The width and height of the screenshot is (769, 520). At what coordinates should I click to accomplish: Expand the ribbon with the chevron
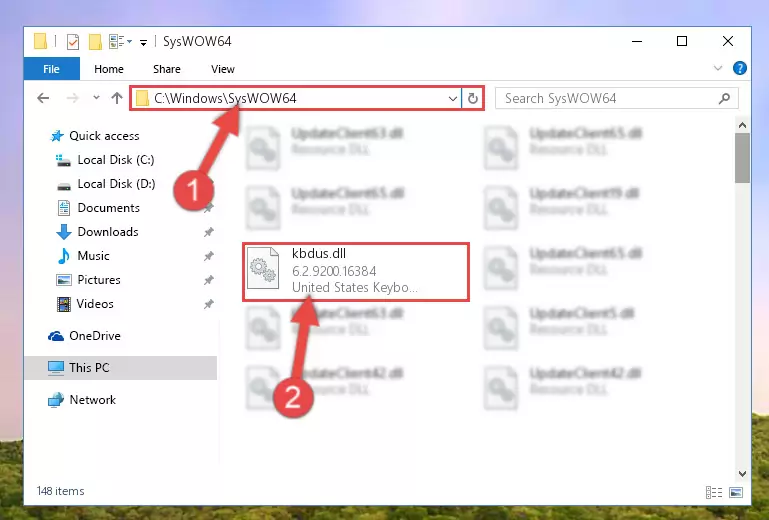(x=718, y=68)
